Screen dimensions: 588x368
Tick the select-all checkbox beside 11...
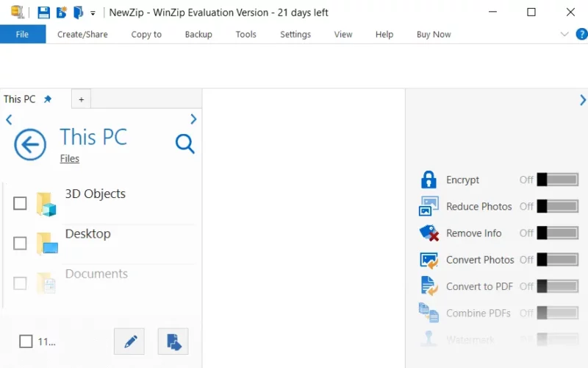coord(26,342)
